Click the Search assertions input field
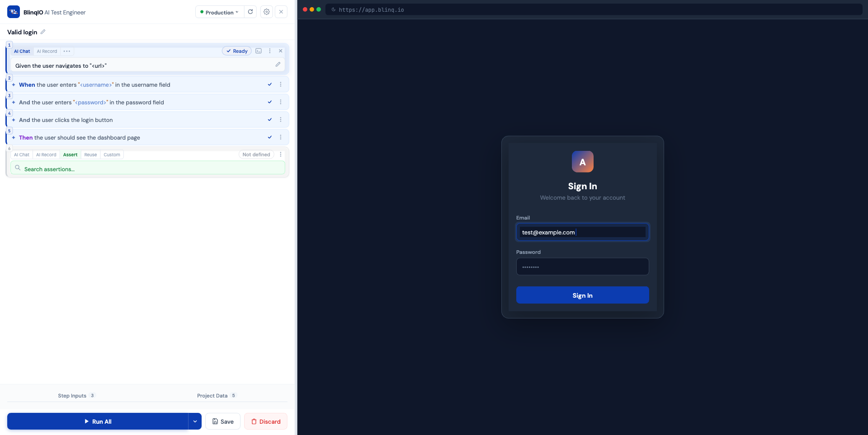Viewport: 868px width, 435px height. [x=90, y=169]
